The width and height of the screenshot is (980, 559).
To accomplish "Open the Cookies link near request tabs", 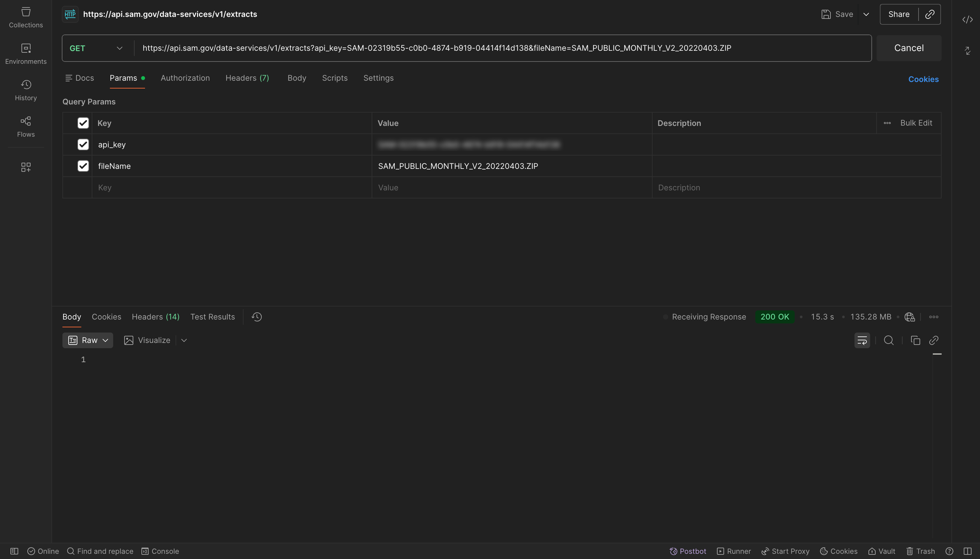I will [923, 79].
